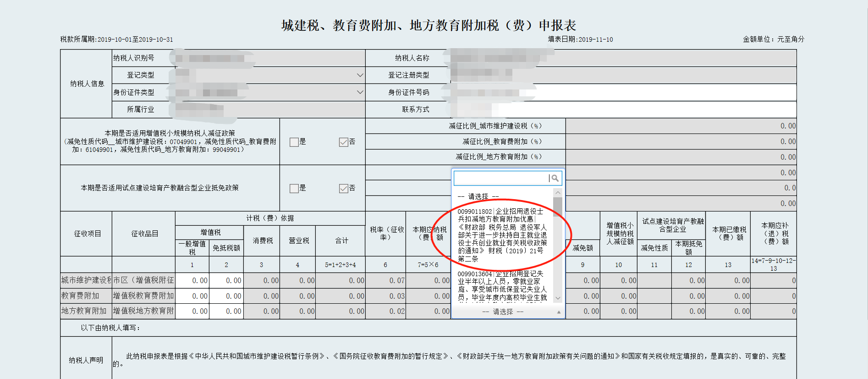This screenshot has height=379, width=868.
Task: Edit 一般增值税 cell in 地方教育附加 row
Action: tap(192, 311)
